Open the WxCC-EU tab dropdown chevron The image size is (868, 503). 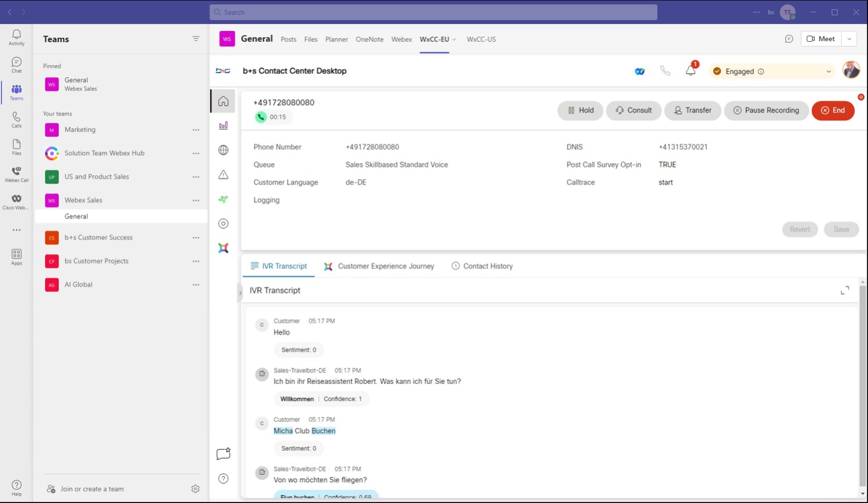coord(454,39)
